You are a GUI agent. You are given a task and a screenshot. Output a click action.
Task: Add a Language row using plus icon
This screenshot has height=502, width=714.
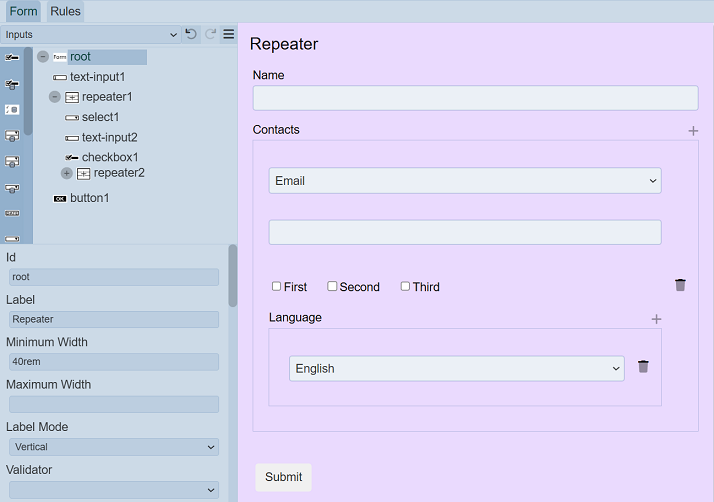pyautogui.click(x=656, y=319)
